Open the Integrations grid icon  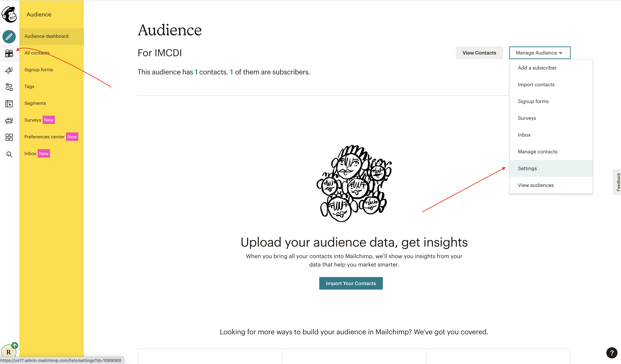click(x=9, y=137)
